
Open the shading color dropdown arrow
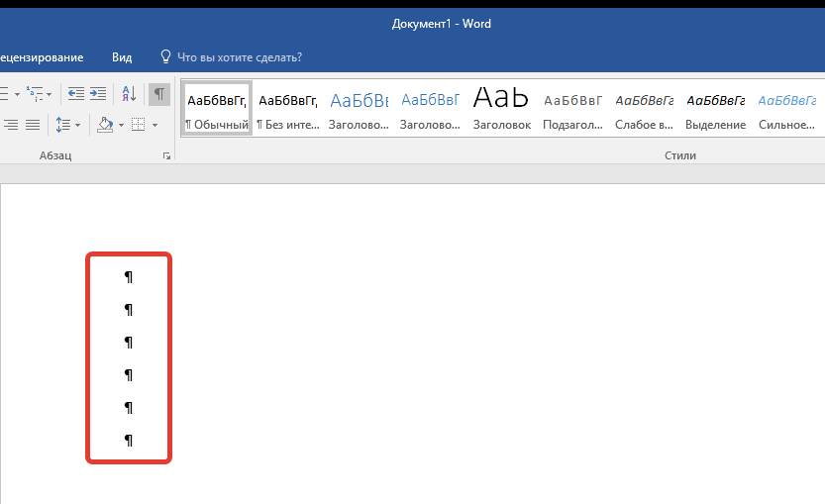click(x=121, y=125)
